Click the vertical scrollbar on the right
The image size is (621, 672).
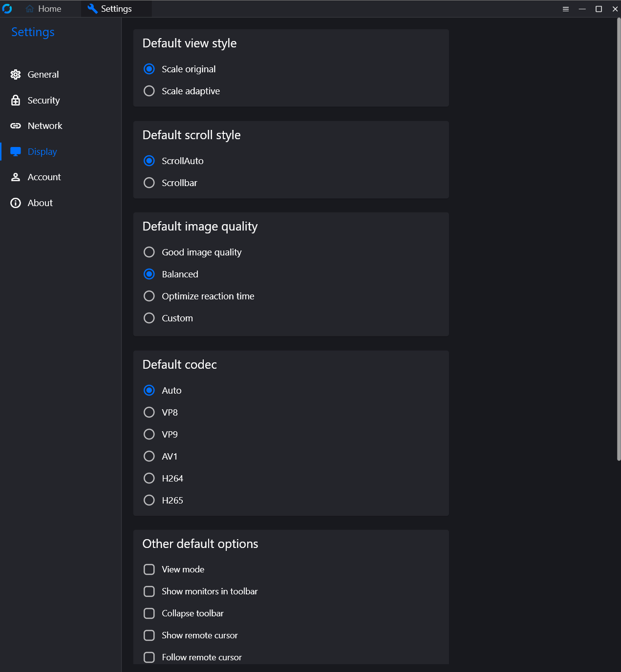point(619,239)
